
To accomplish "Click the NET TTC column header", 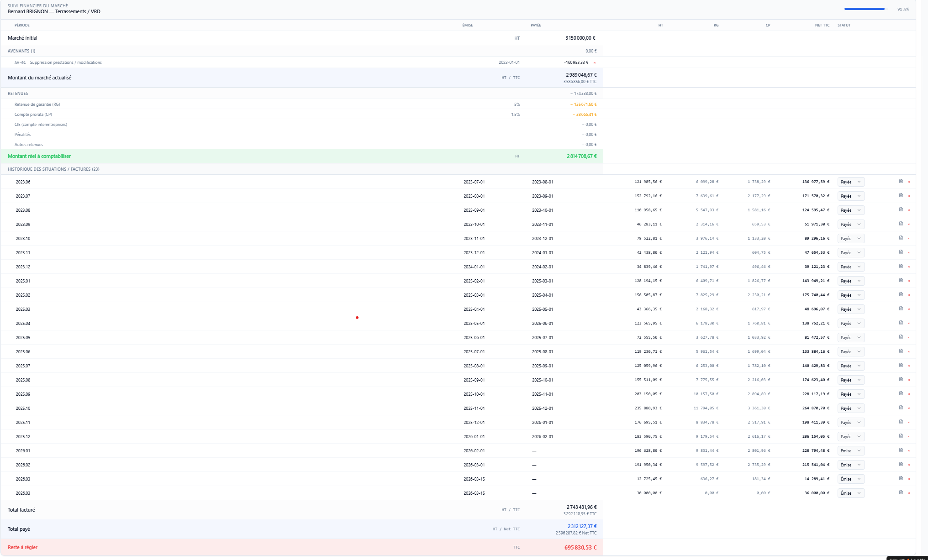I will point(822,25).
